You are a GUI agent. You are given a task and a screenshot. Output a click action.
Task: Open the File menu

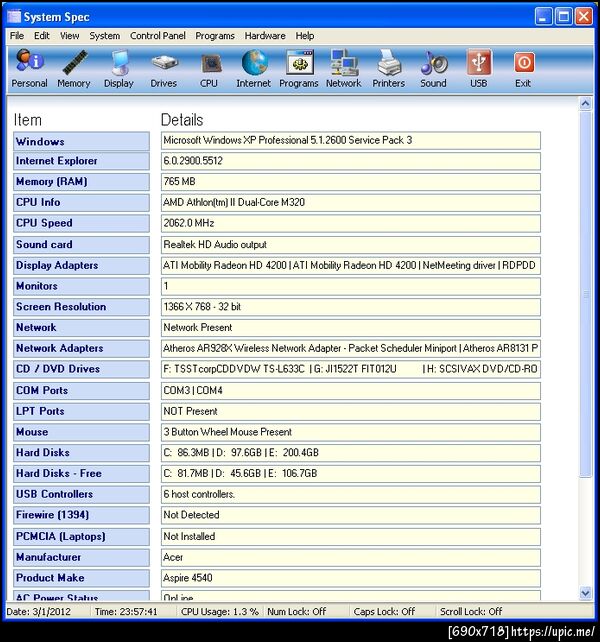(17, 36)
